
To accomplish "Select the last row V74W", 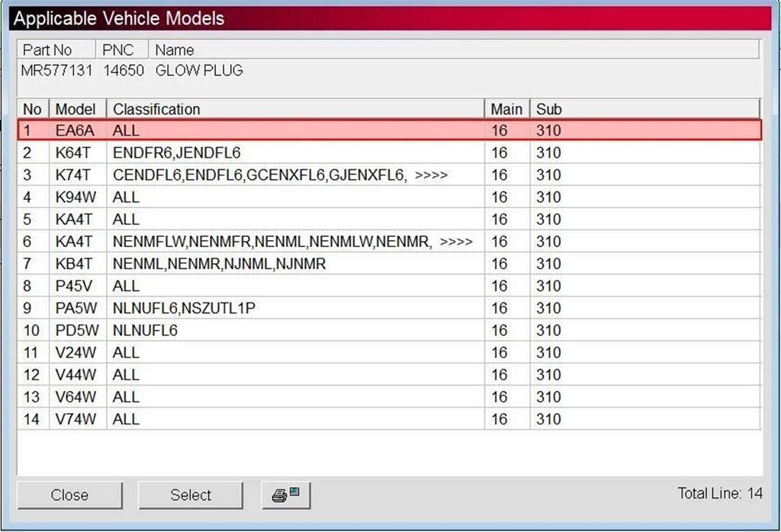I will tap(75, 418).
